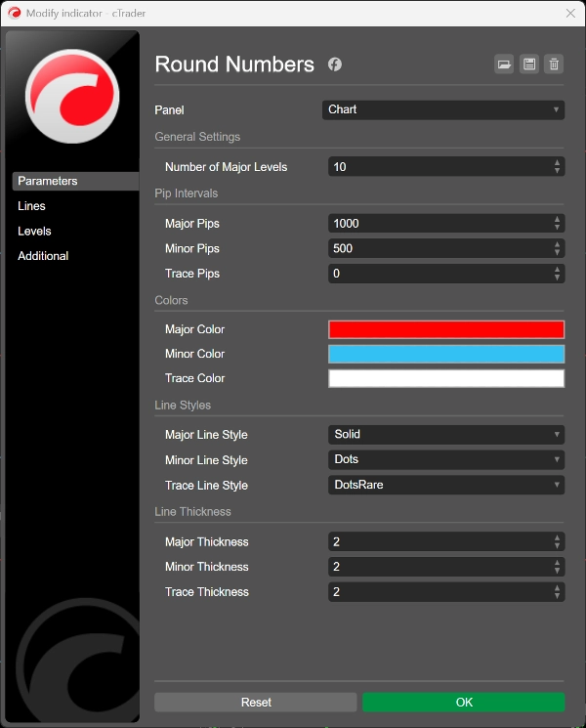Click the save preset floppy icon
586x728 pixels.
pyautogui.click(x=529, y=64)
